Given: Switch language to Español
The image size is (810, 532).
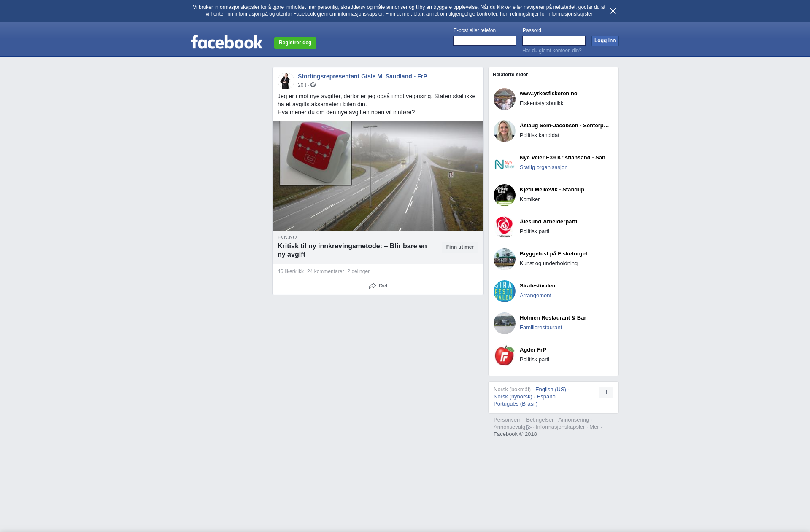Looking at the screenshot, I should 547,397.
